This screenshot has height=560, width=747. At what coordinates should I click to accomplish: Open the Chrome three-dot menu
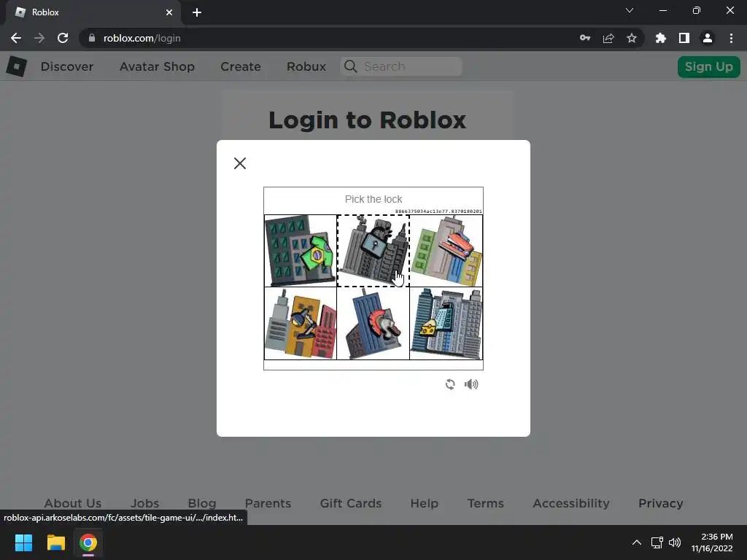coord(731,38)
